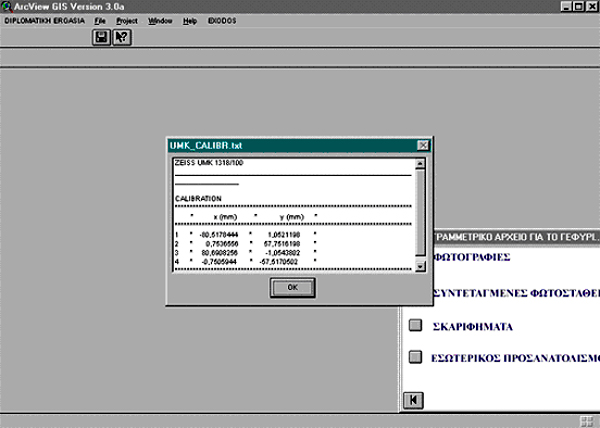600x428 pixels.
Task: Click the background panel's Greek title bar
Action: (x=517, y=237)
